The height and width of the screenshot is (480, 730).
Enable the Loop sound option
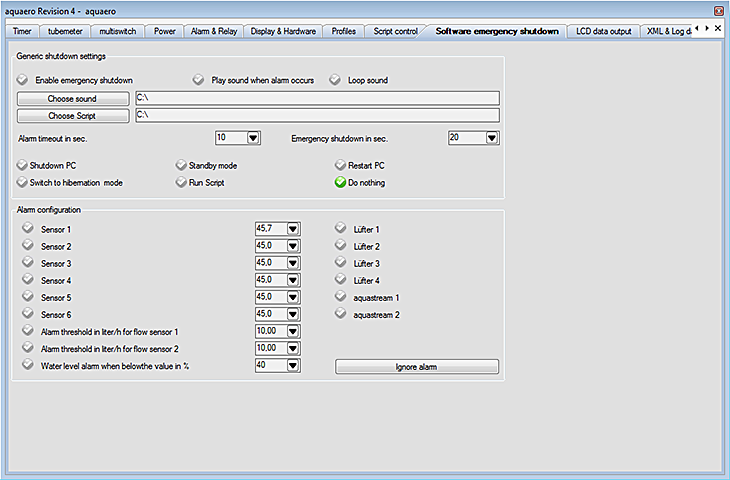coord(336,80)
